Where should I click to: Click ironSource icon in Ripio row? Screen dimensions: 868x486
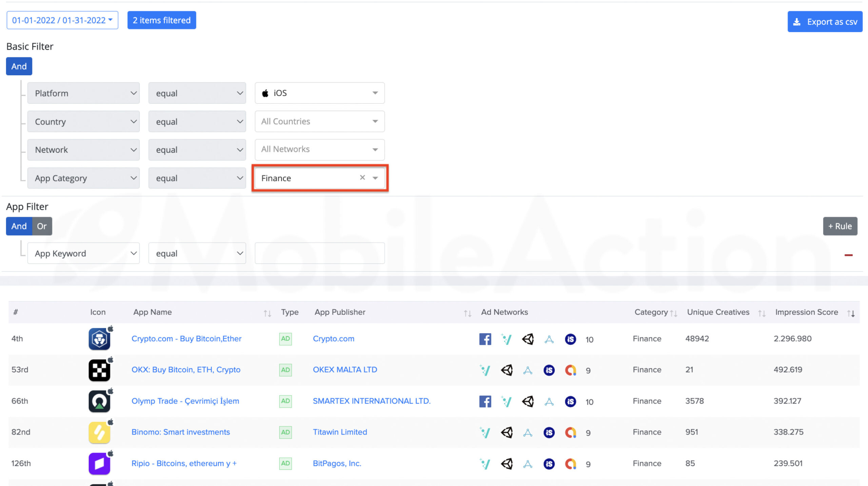pyautogui.click(x=549, y=464)
